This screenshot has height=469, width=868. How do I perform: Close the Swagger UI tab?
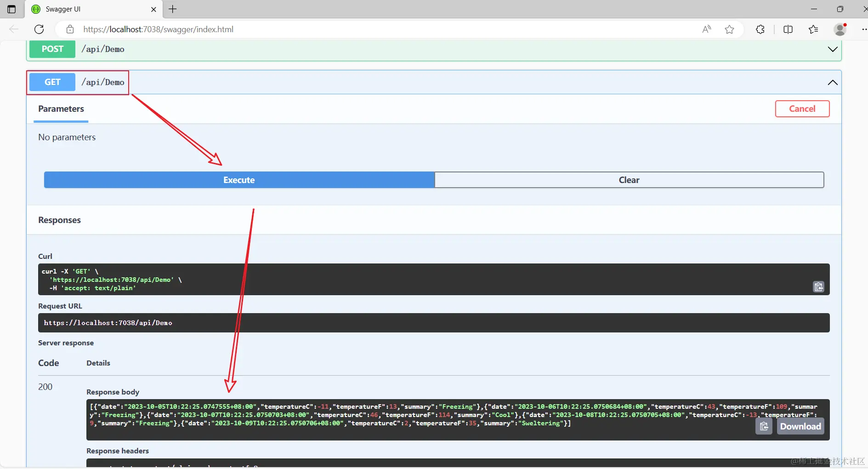(153, 9)
